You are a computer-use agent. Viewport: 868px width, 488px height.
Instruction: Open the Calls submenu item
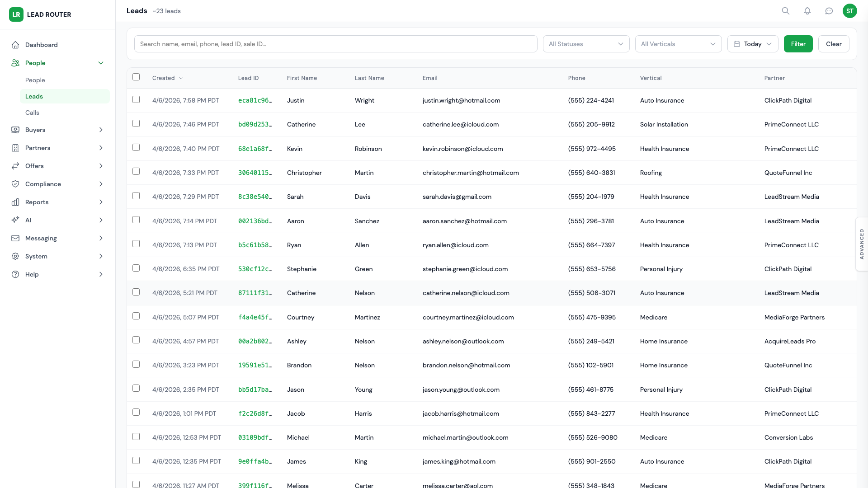pos(32,113)
